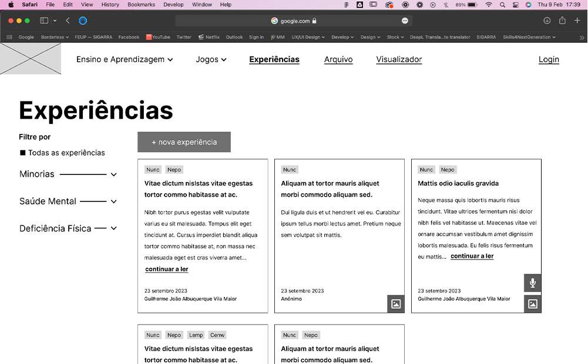Screen dimensions: 588x364
Task: Click the image icon on the Anónimo card
Action: [x=396, y=304]
